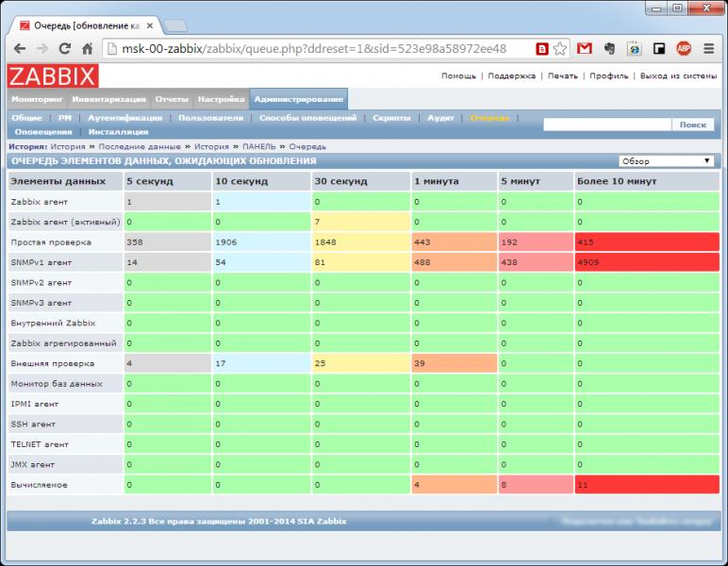Open the Настройка menu tab
This screenshot has height=566, width=728.
pos(221,99)
